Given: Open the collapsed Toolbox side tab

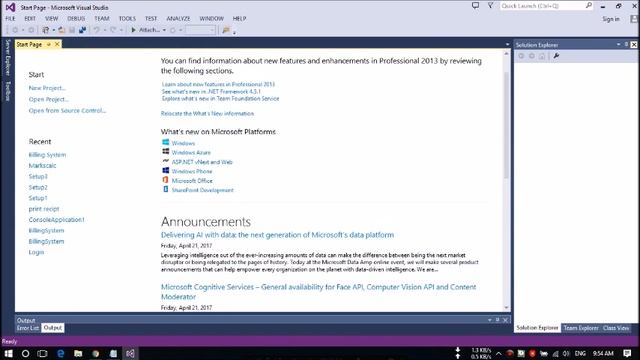Looking at the screenshot, I should coord(7,91).
